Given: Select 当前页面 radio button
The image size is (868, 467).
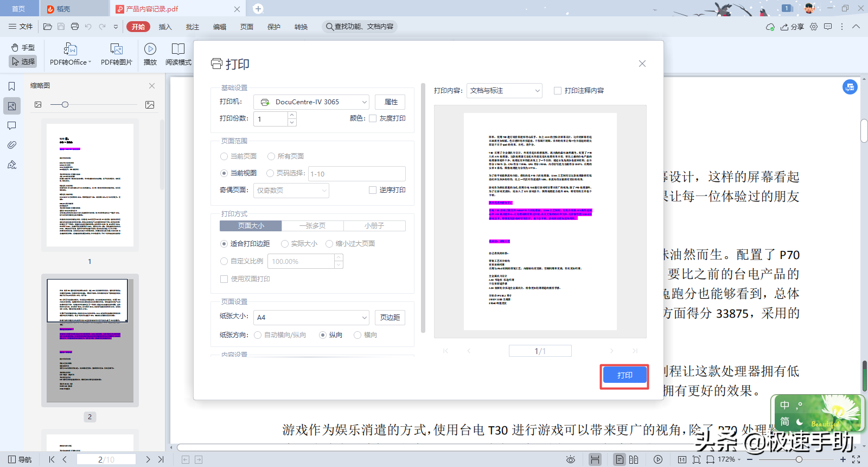Looking at the screenshot, I should 224,156.
